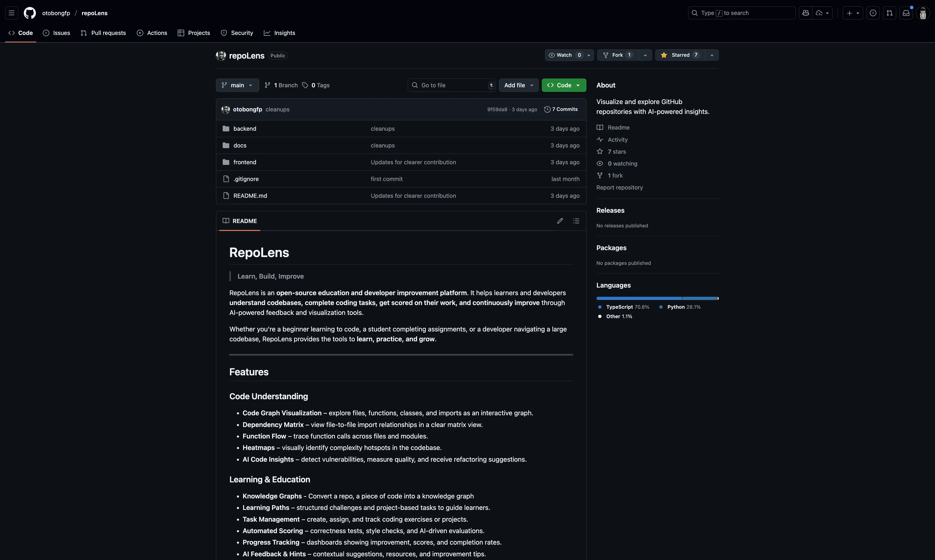Image resolution: width=935 pixels, height=560 pixels.
Task: Unstar the repoLens repository
Action: (x=679, y=55)
